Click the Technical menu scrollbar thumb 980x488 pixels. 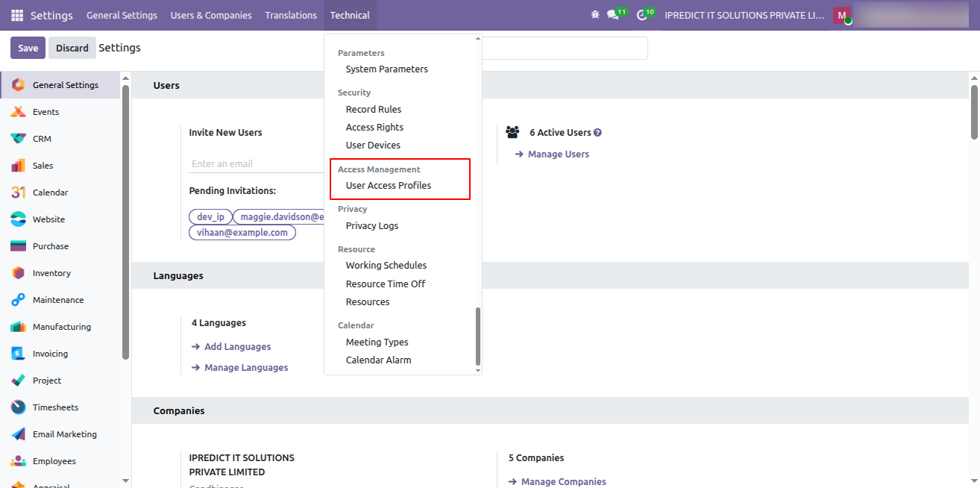(478, 336)
